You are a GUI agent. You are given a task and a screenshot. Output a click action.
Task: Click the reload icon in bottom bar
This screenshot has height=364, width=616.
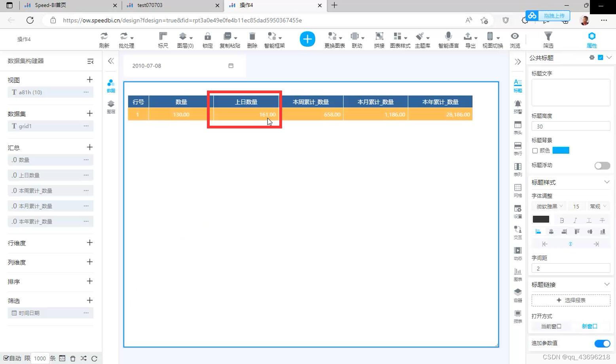point(94,358)
